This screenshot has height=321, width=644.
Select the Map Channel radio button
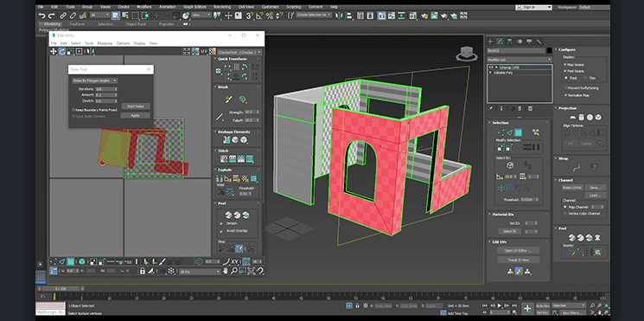tap(565, 207)
